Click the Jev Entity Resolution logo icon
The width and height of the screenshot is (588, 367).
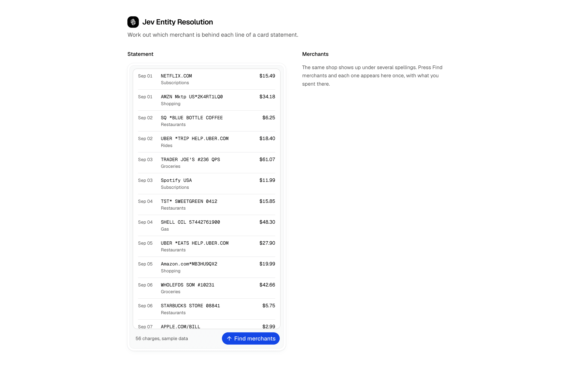tap(133, 22)
